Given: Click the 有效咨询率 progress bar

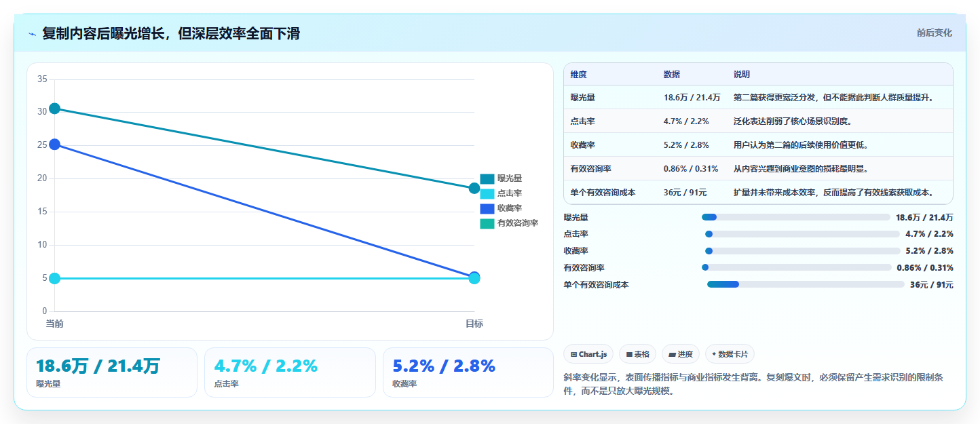Looking at the screenshot, I should (x=797, y=267).
